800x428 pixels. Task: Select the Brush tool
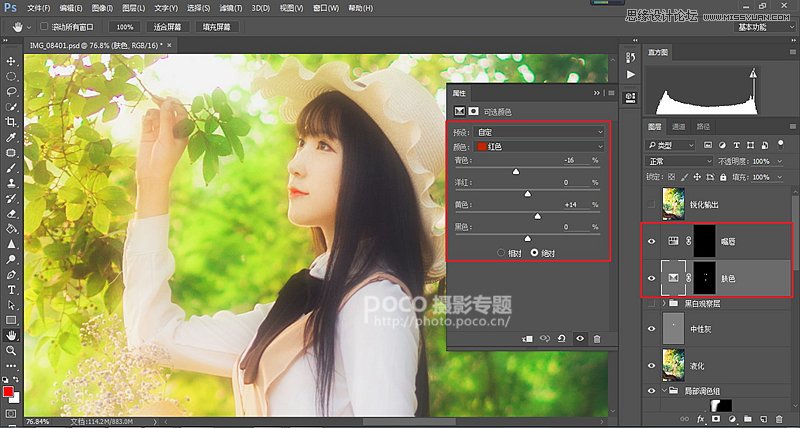pyautogui.click(x=11, y=168)
